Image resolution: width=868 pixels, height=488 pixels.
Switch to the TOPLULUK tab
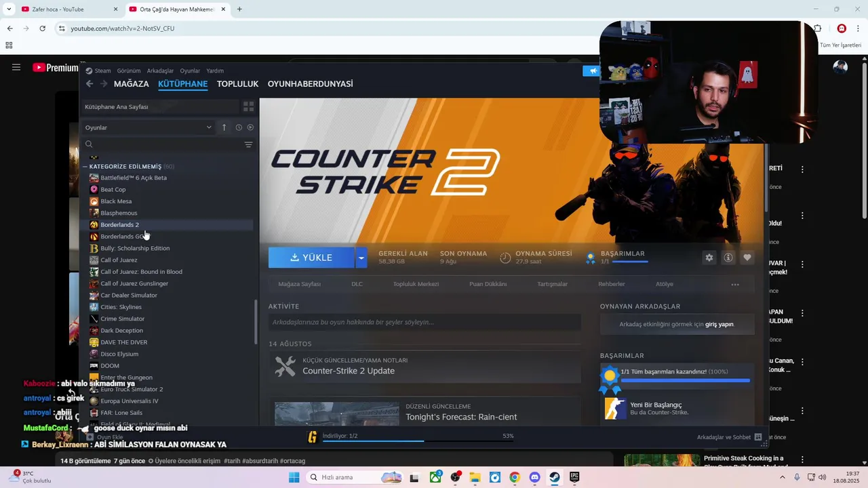pyautogui.click(x=237, y=84)
